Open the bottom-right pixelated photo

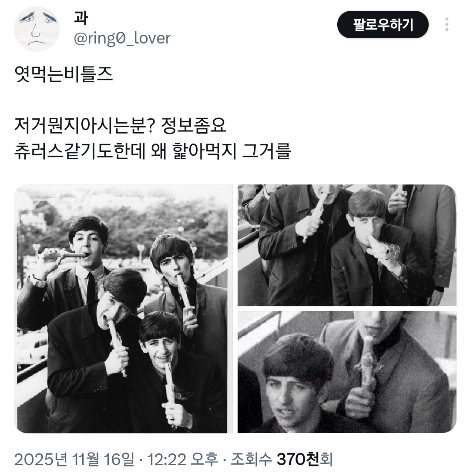pyautogui.click(x=347, y=372)
